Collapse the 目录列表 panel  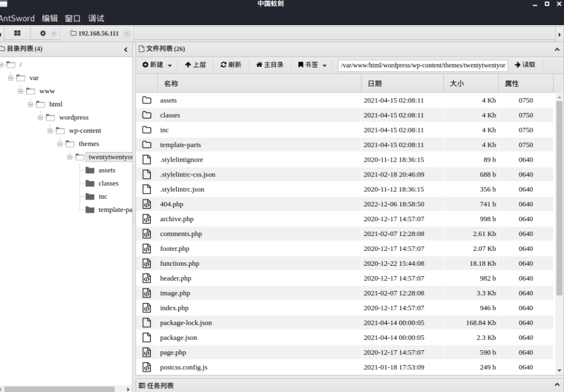(126, 50)
